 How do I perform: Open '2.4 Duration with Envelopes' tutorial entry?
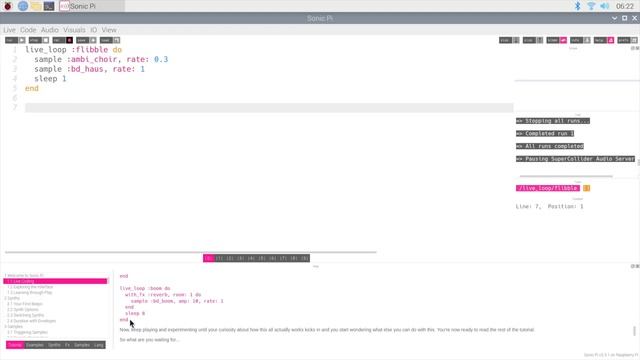pos(31,321)
